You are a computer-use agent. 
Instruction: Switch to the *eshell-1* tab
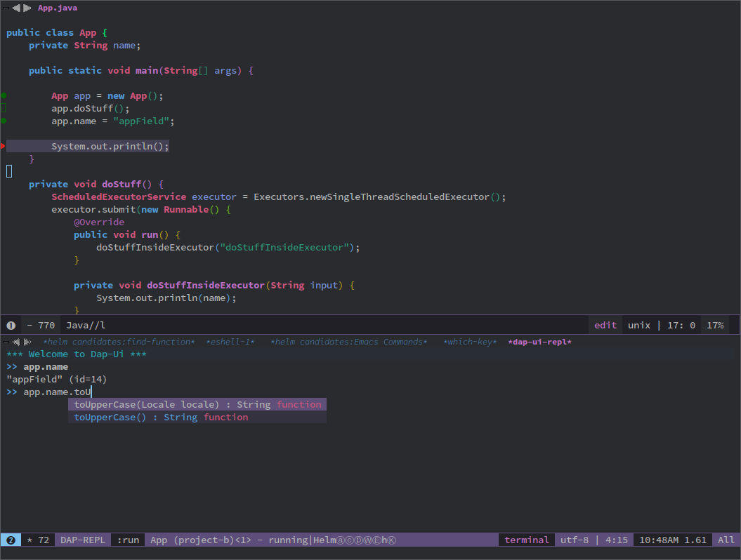pos(230,342)
